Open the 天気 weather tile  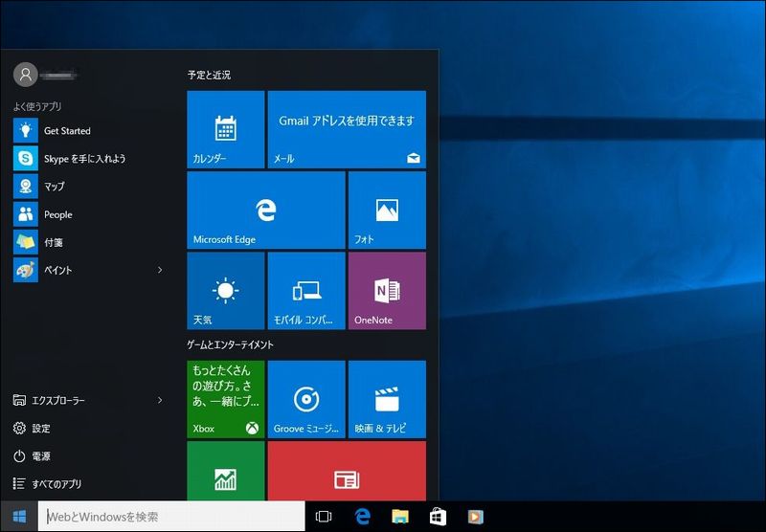[x=226, y=291]
